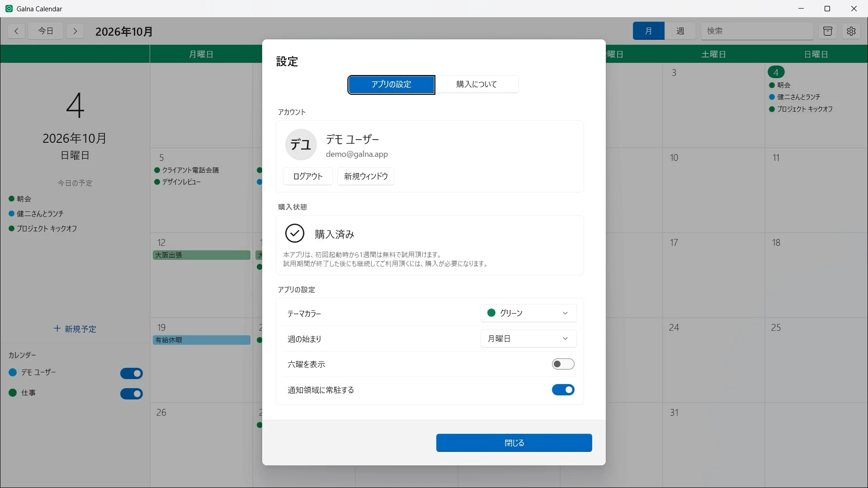Switch to 月 month view
Screen dimensions: 868x488
[x=648, y=31]
